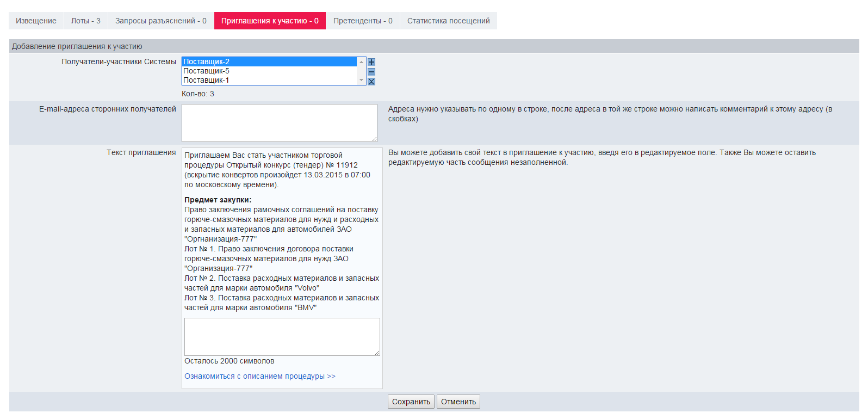Open the Извещение tab
This screenshot has height=419, width=868.
[36, 21]
